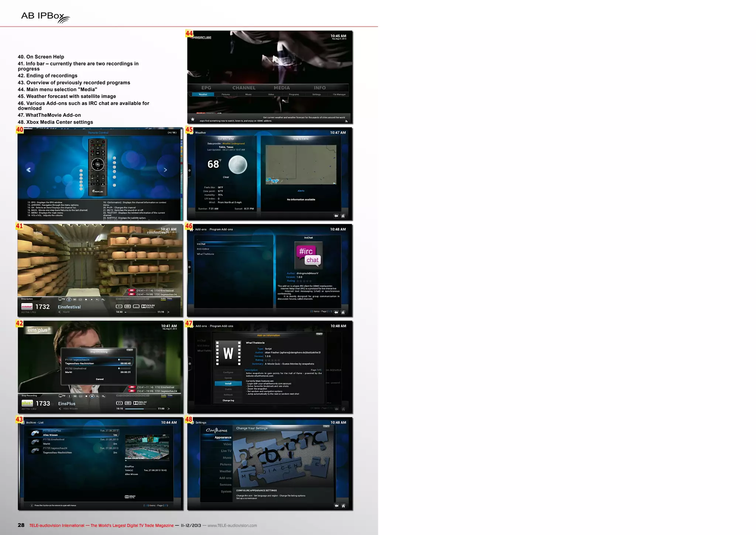Click program progress bar in screenshot 42 info bar
Screen dimensions: 756x535
[x=140, y=409]
